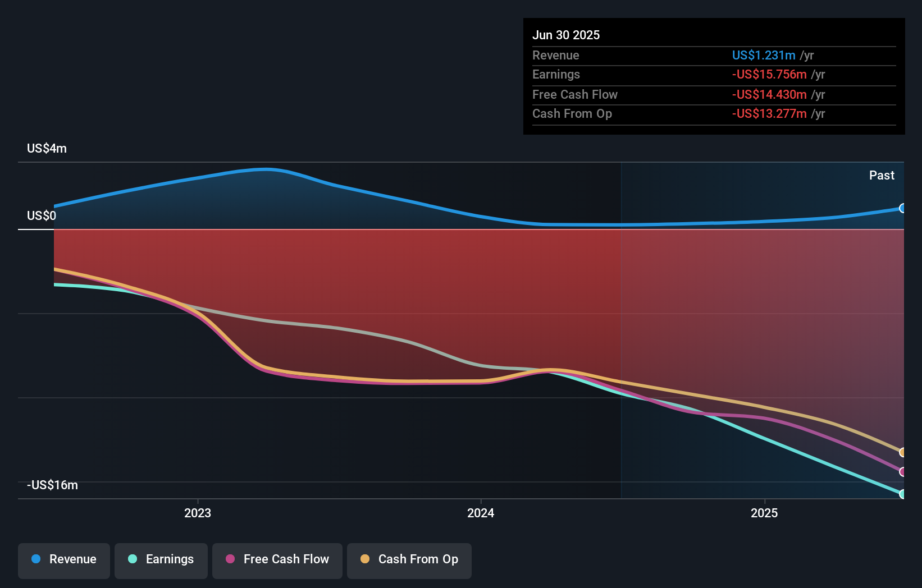Click the -US$14.430m free cash flow value
The height and width of the screenshot is (588, 922).
769,94
